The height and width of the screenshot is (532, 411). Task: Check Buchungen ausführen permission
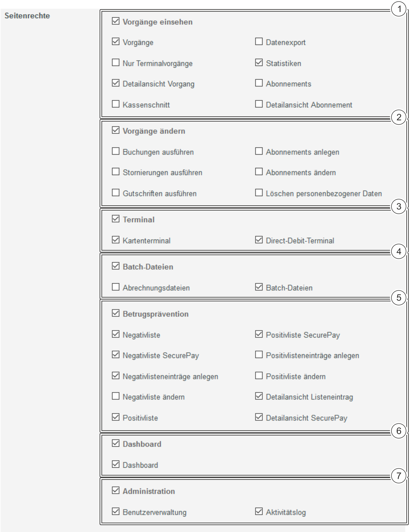coord(115,151)
